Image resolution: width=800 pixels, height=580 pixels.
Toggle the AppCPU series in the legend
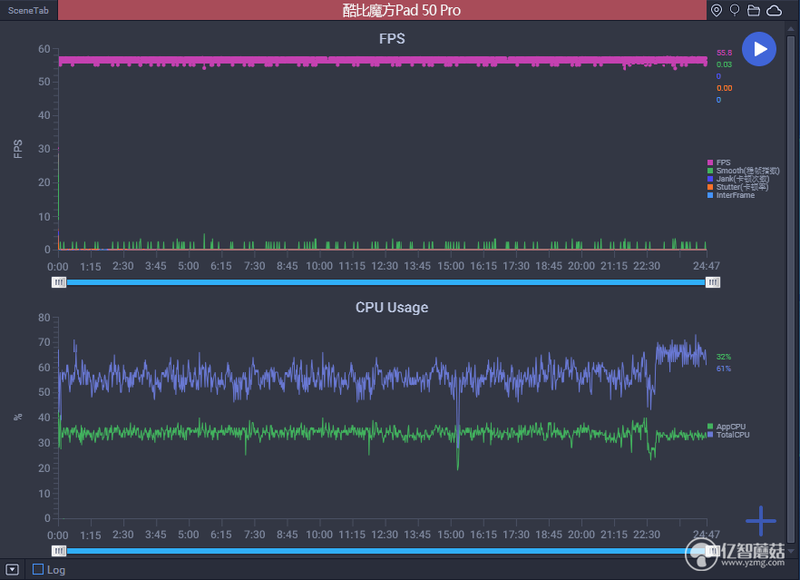pyautogui.click(x=727, y=426)
